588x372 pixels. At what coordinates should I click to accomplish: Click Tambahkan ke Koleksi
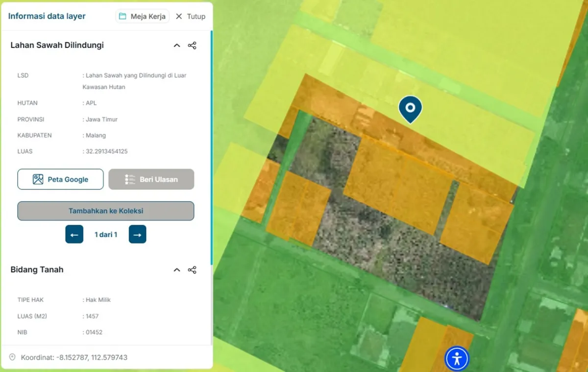(106, 211)
